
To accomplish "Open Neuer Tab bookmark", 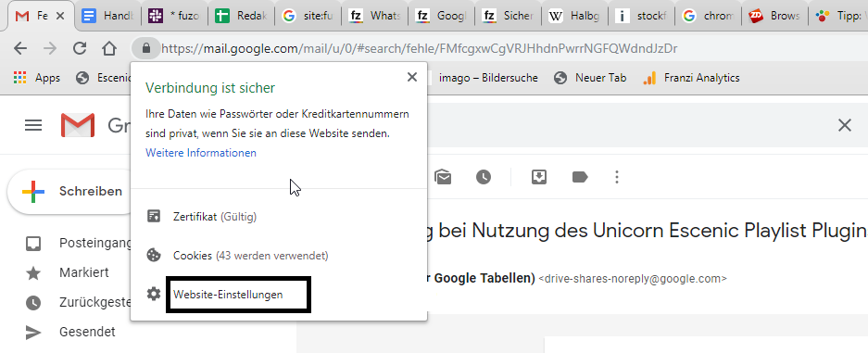I will 591,78.
